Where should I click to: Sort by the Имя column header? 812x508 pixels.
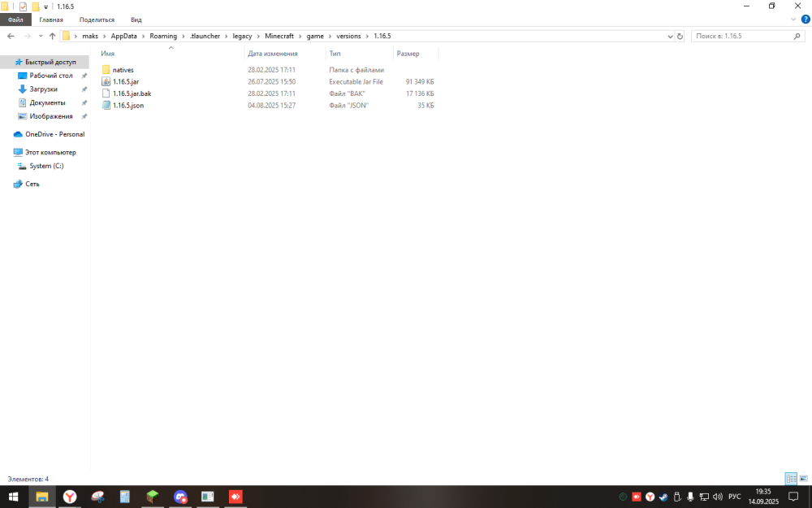coord(108,54)
